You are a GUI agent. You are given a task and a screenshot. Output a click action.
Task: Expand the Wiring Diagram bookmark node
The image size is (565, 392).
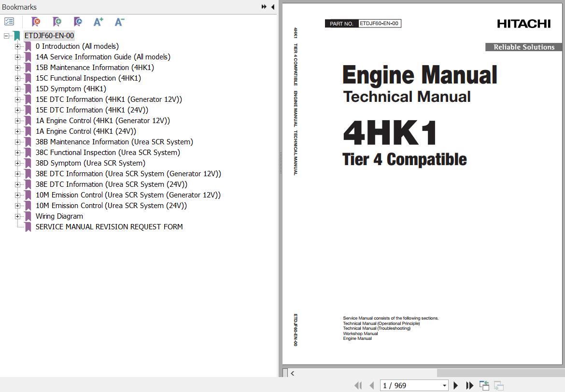point(17,216)
